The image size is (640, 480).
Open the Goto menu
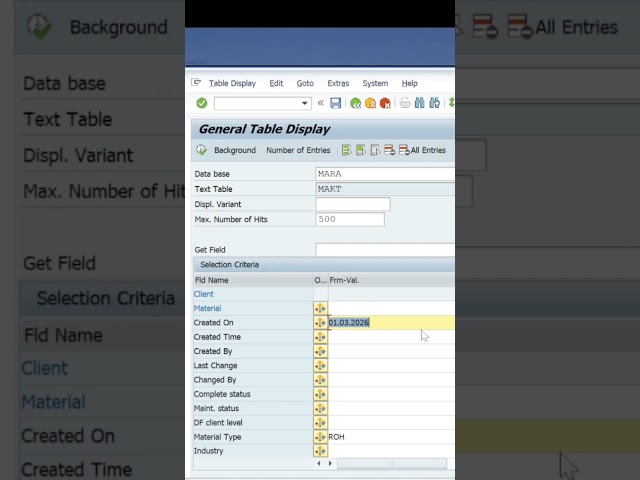pyautogui.click(x=305, y=83)
